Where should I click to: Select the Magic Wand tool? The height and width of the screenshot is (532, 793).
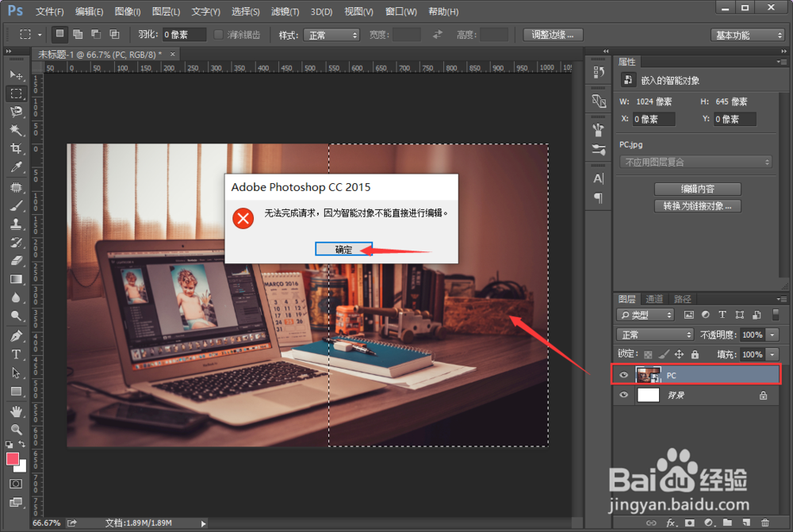(16, 130)
